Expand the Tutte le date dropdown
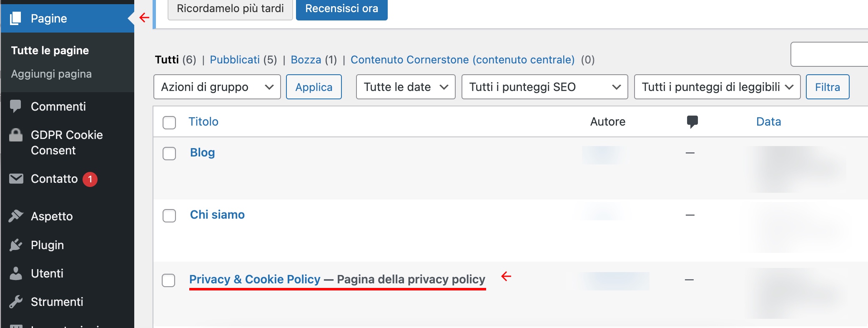This screenshot has width=868, height=328. click(x=406, y=87)
